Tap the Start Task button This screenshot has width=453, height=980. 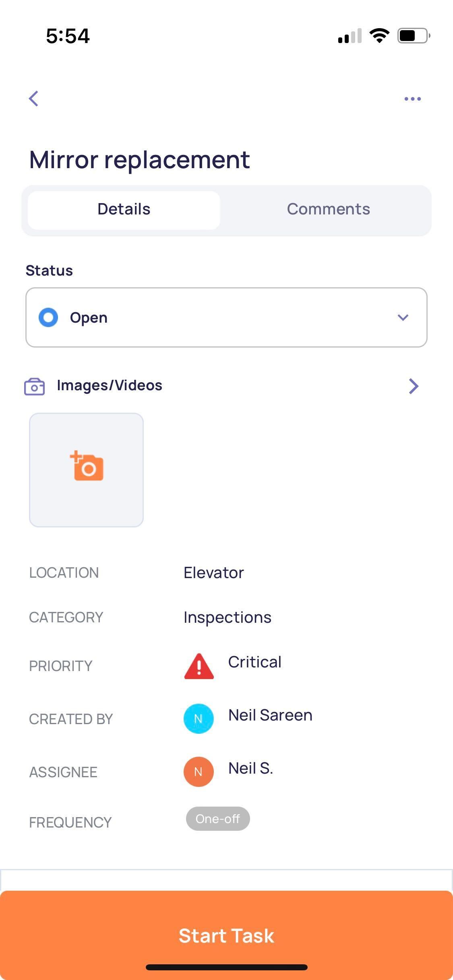226,935
